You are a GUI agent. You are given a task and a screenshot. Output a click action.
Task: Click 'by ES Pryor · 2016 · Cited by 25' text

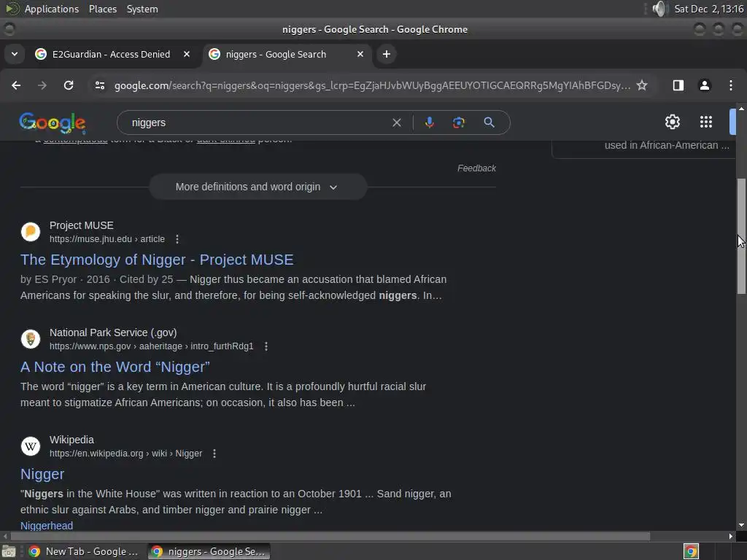point(97,279)
